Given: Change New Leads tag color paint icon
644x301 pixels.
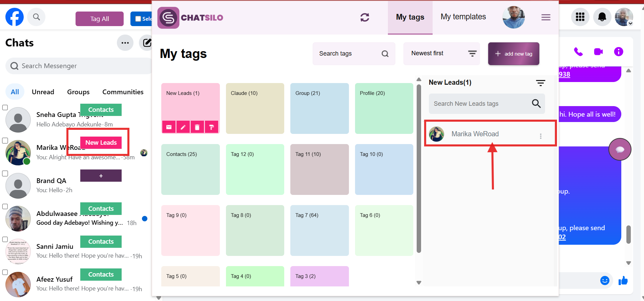Looking at the screenshot, I should (211, 127).
